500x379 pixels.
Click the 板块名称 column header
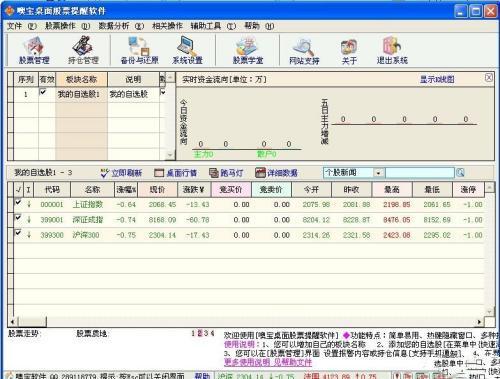coord(81,79)
